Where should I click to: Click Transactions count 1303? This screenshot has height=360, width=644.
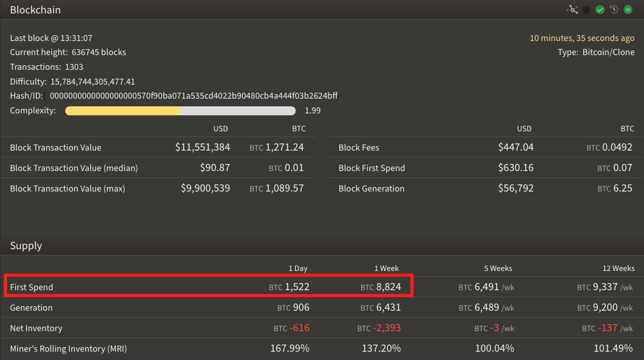(74, 67)
